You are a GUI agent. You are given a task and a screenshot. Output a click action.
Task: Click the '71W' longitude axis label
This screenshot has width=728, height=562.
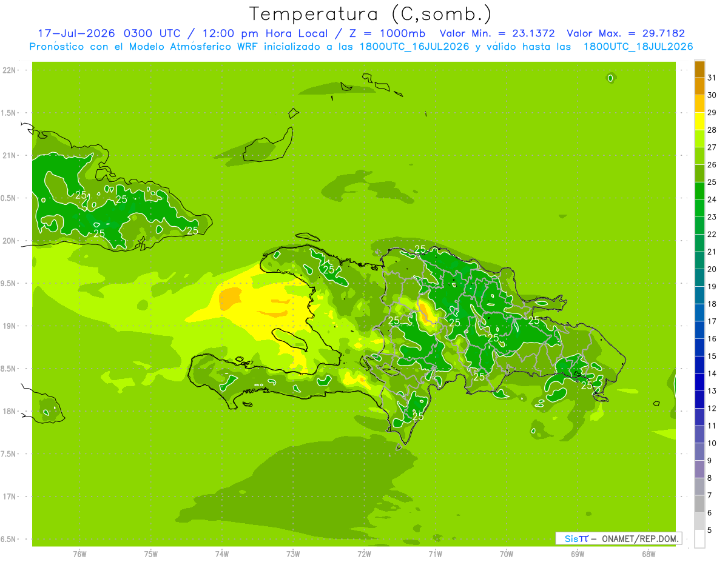tap(435, 554)
